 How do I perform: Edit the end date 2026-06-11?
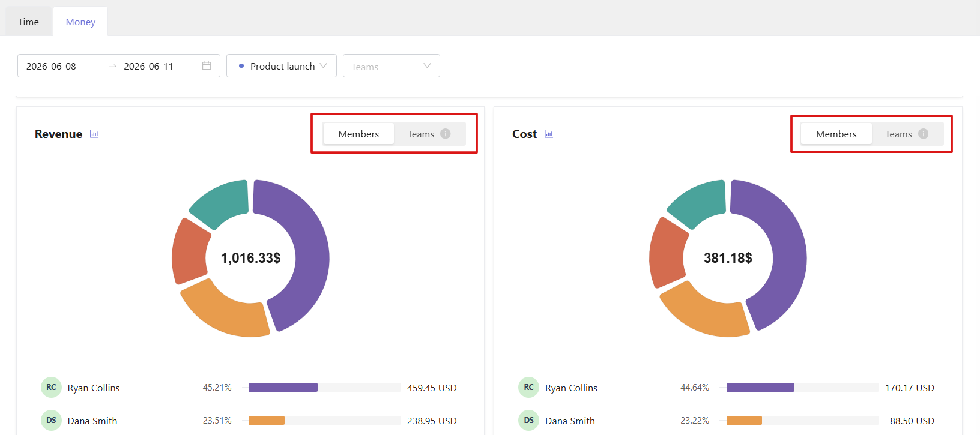click(x=148, y=66)
